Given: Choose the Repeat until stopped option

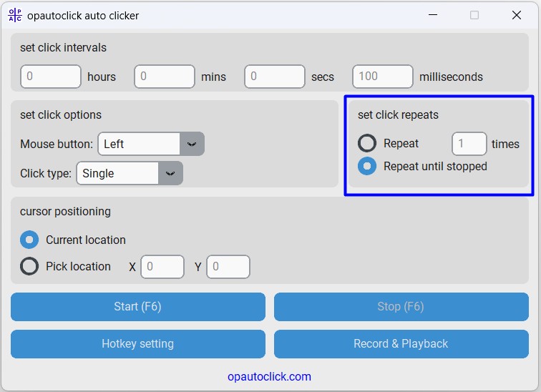Looking at the screenshot, I should coord(367,166).
